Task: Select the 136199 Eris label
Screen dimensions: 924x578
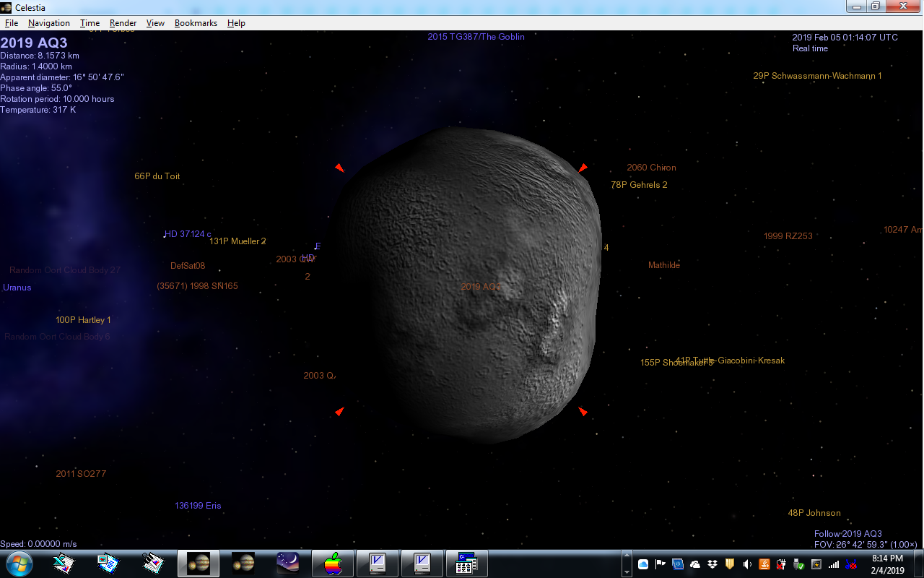Action: (198, 506)
